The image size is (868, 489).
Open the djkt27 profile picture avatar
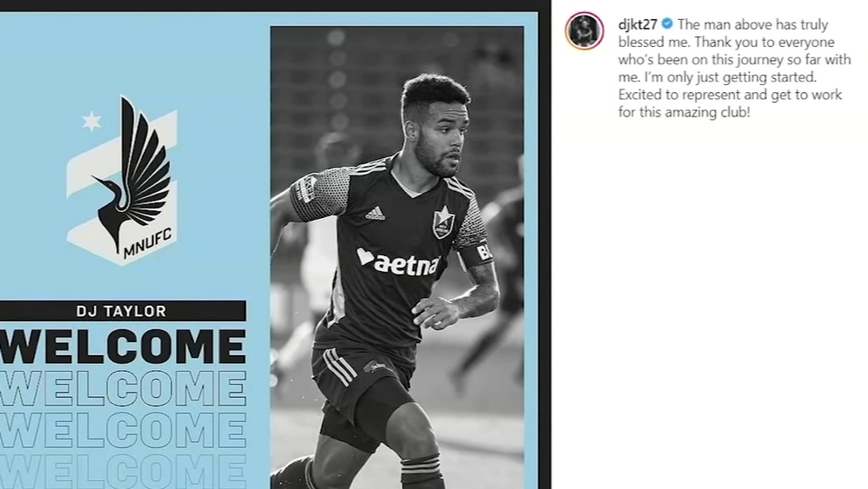point(584,30)
